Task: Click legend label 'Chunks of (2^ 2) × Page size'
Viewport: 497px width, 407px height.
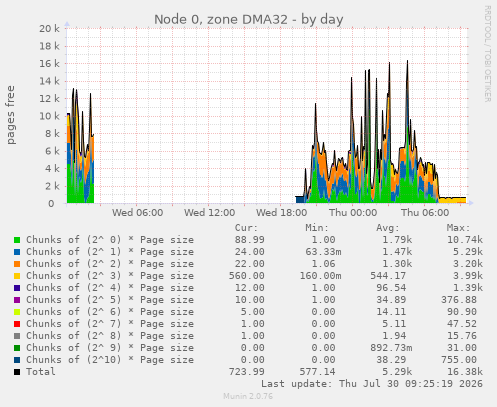Action: 110,264
